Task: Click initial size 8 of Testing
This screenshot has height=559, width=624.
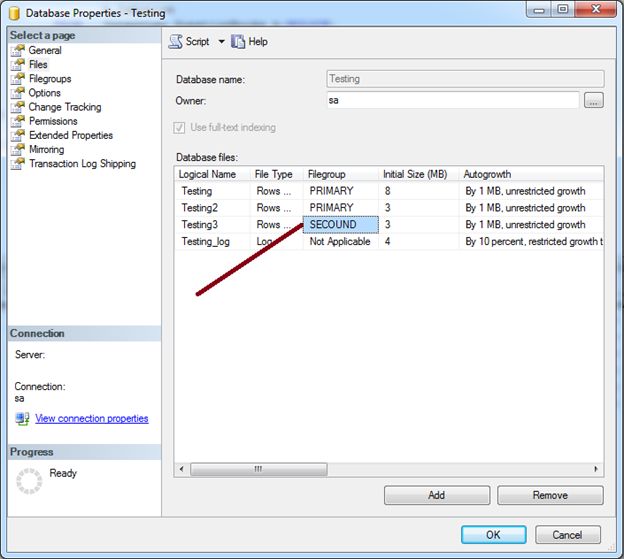Action: (x=419, y=191)
